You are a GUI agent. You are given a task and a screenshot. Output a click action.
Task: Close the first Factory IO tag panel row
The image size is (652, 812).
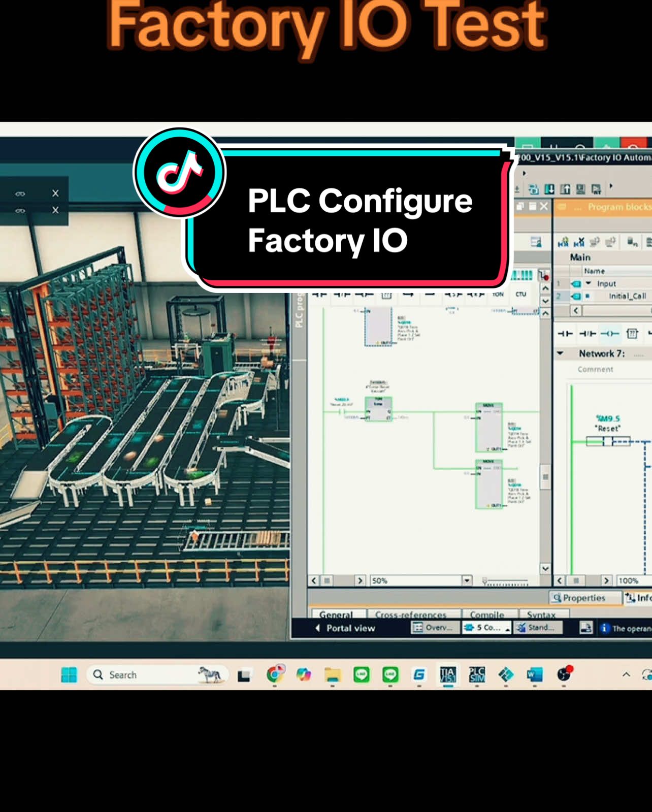pyautogui.click(x=55, y=193)
